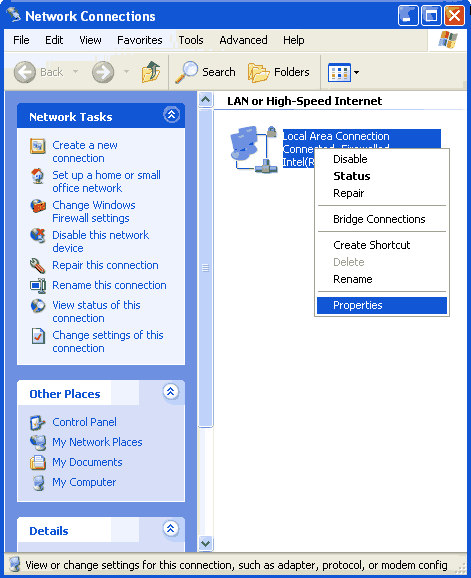Click Repair this connection link
This screenshot has width=471, height=578.
(105, 265)
